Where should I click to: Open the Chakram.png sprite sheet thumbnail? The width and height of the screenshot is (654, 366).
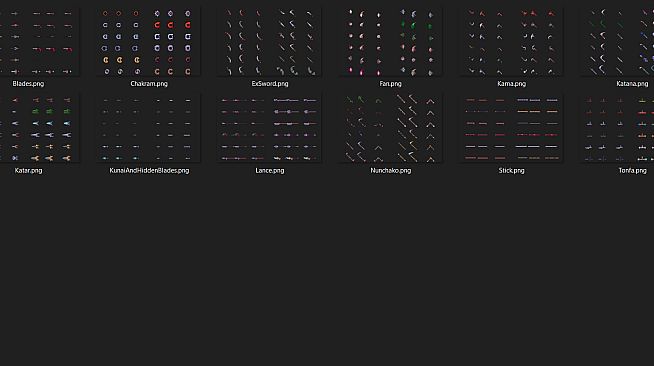148,41
